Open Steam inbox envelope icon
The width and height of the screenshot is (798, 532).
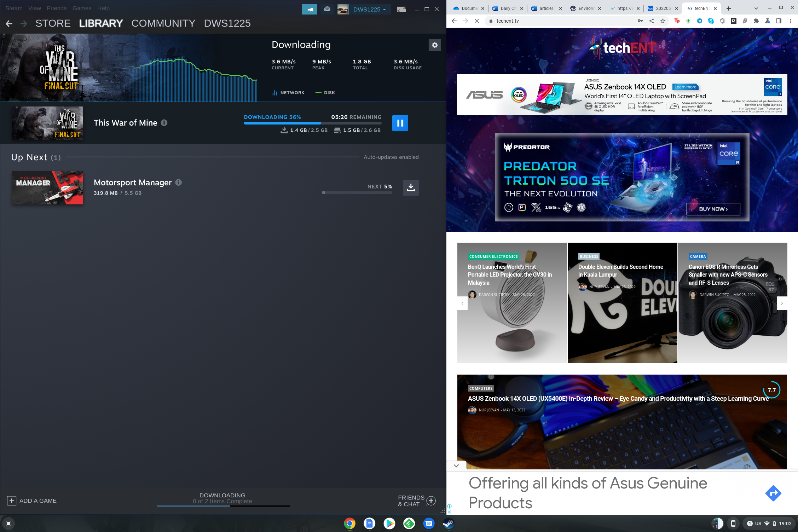tap(327, 9)
